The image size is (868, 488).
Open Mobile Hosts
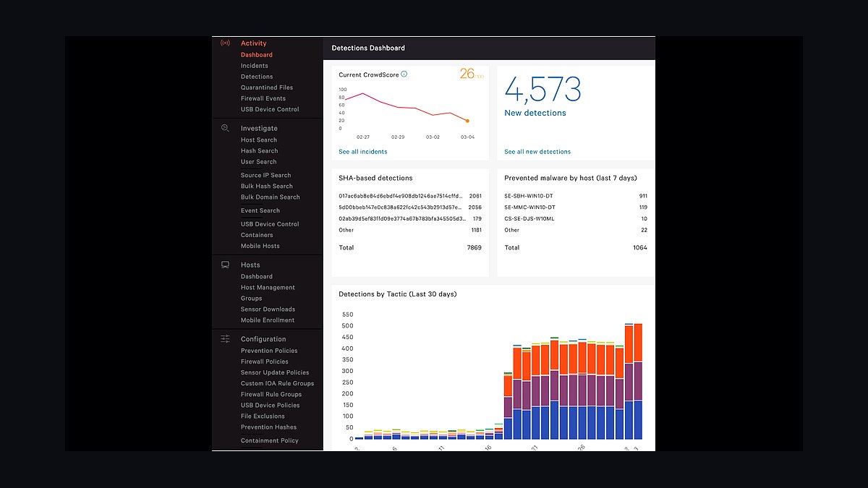(260, 246)
